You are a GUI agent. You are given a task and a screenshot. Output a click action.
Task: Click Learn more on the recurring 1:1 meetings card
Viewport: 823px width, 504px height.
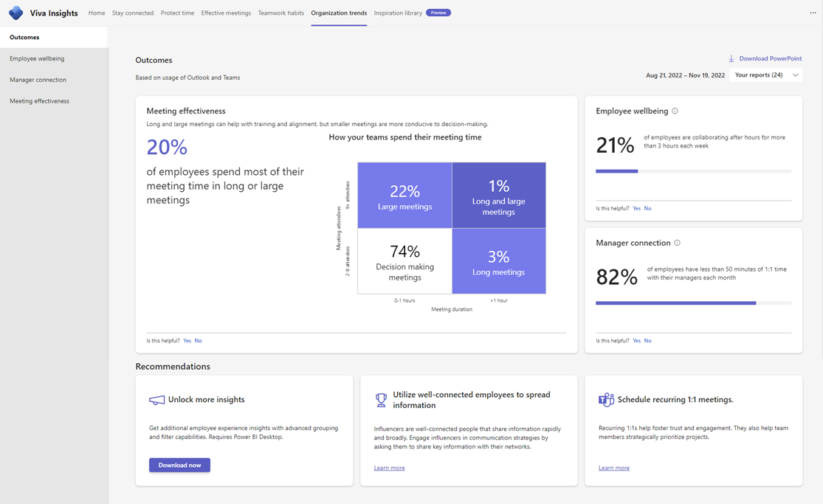(614, 468)
